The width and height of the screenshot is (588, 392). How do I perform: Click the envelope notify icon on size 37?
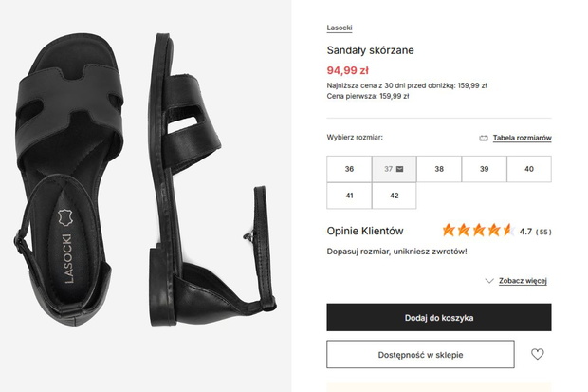pos(400,169)
